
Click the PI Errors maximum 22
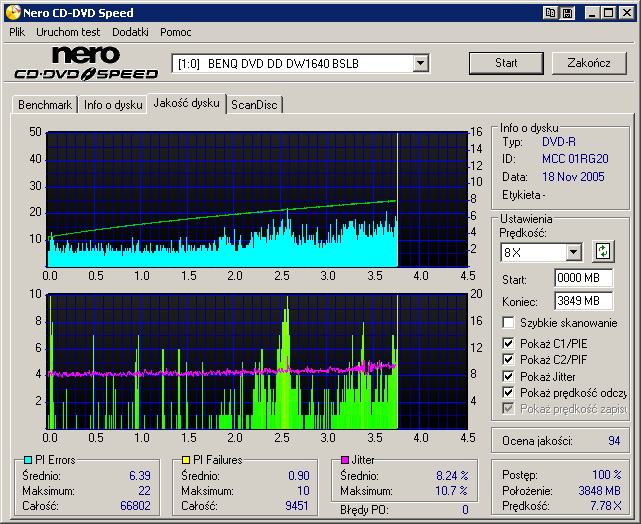pos(144,490)
